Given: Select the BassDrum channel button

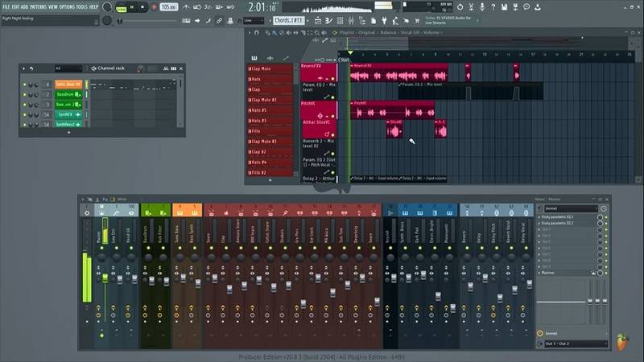Looking at the screenshot, I should click(x=68, y=94).
